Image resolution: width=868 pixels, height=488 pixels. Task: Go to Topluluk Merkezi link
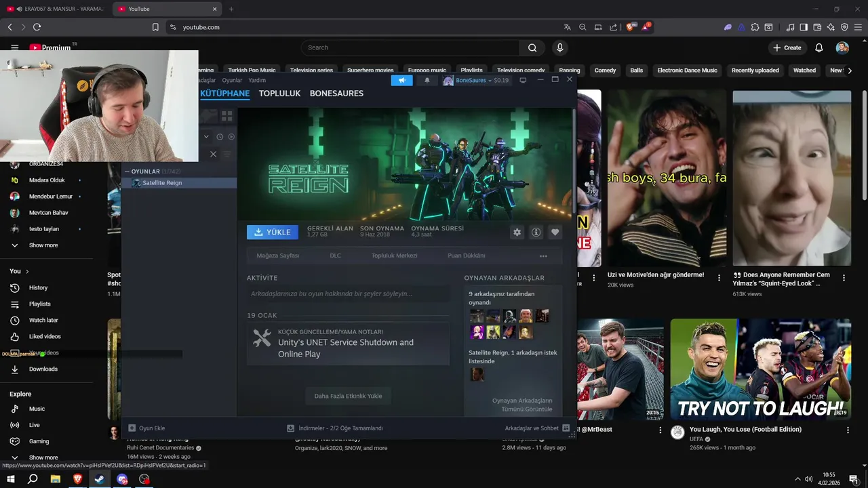tap(394, 256)
